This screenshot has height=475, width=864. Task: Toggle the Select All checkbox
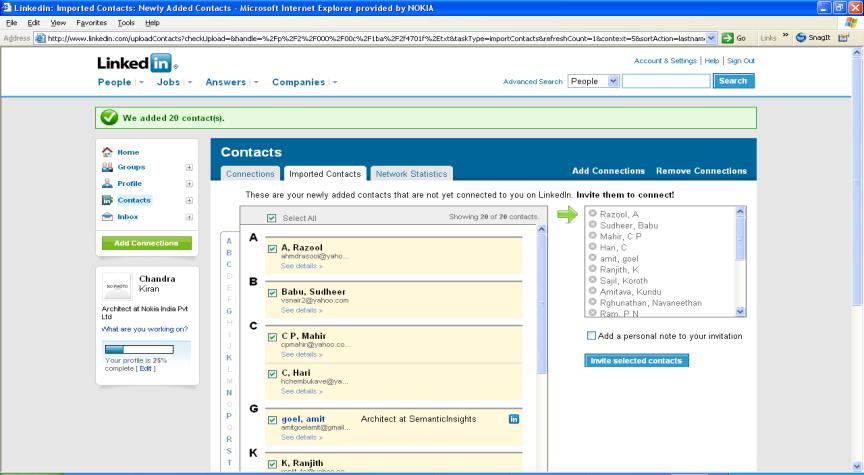tap(272, 218)
